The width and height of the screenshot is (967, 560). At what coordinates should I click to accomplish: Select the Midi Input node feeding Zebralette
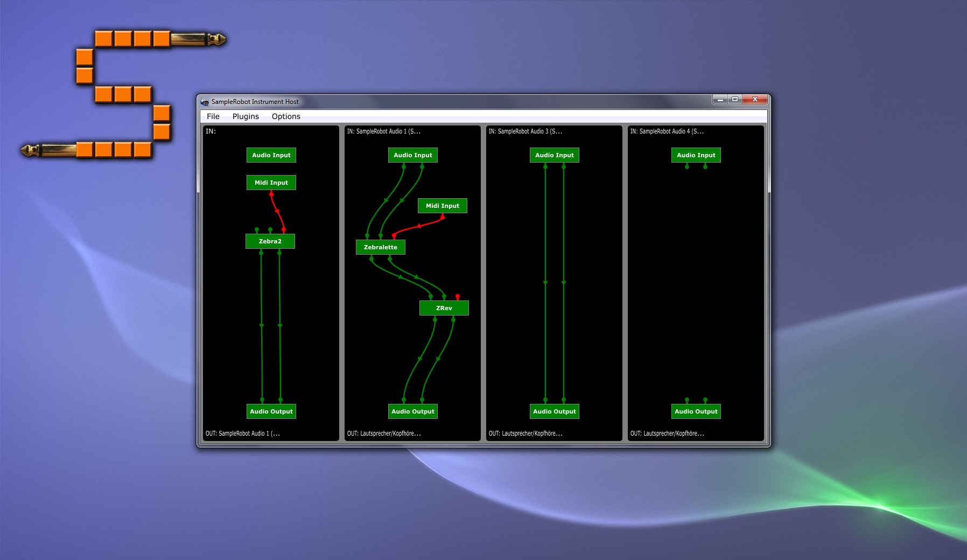[x=442, y=206]
